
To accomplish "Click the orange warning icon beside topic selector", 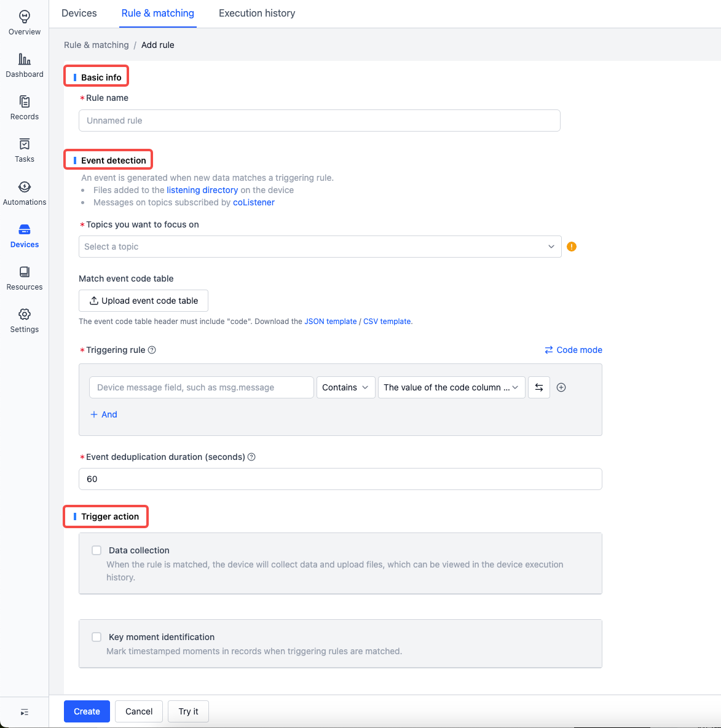I will (x=572, y=247).
